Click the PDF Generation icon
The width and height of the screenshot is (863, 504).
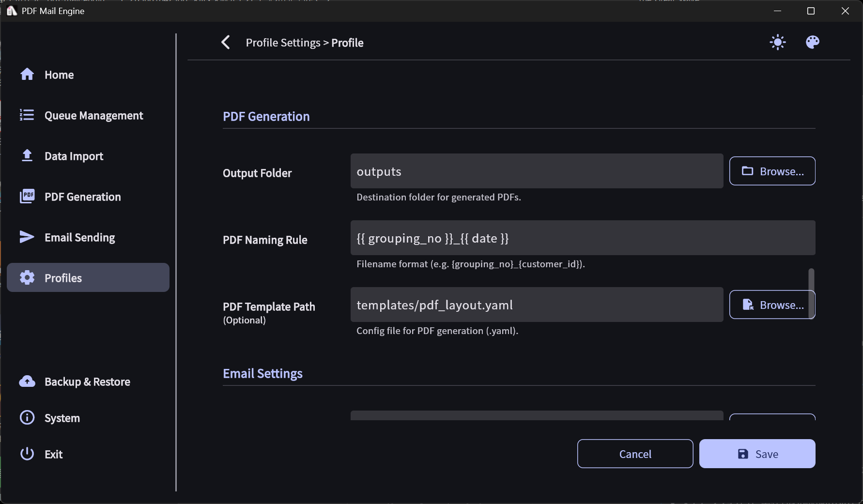coord(27,196)
